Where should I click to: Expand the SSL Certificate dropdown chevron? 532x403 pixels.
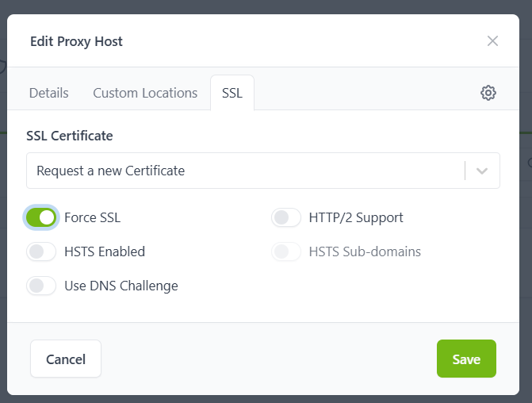(x=482, y=171)
